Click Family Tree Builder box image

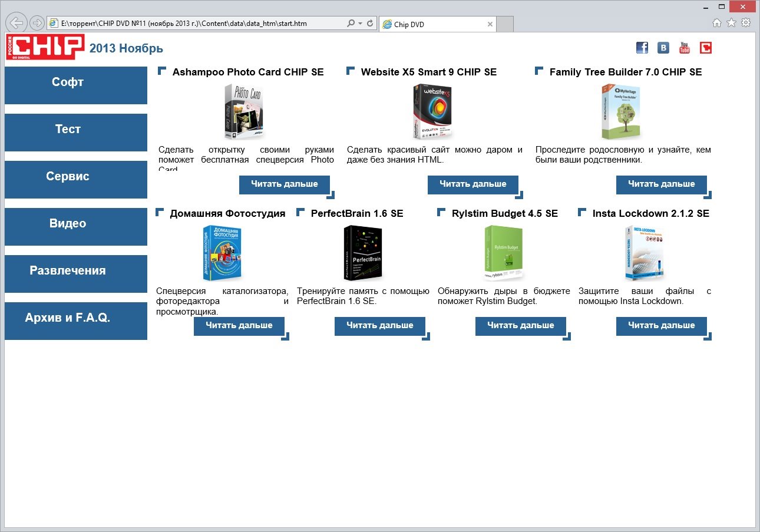621,111
